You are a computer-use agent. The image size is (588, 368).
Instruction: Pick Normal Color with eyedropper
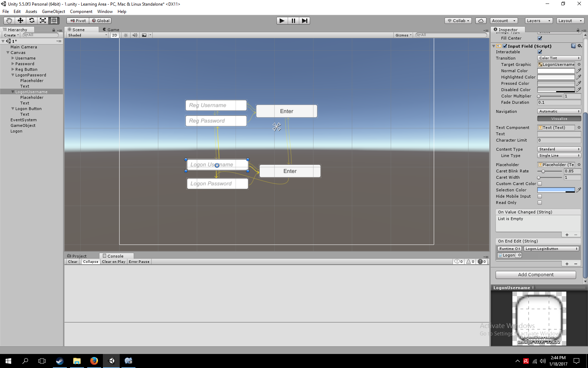point(579,71)
